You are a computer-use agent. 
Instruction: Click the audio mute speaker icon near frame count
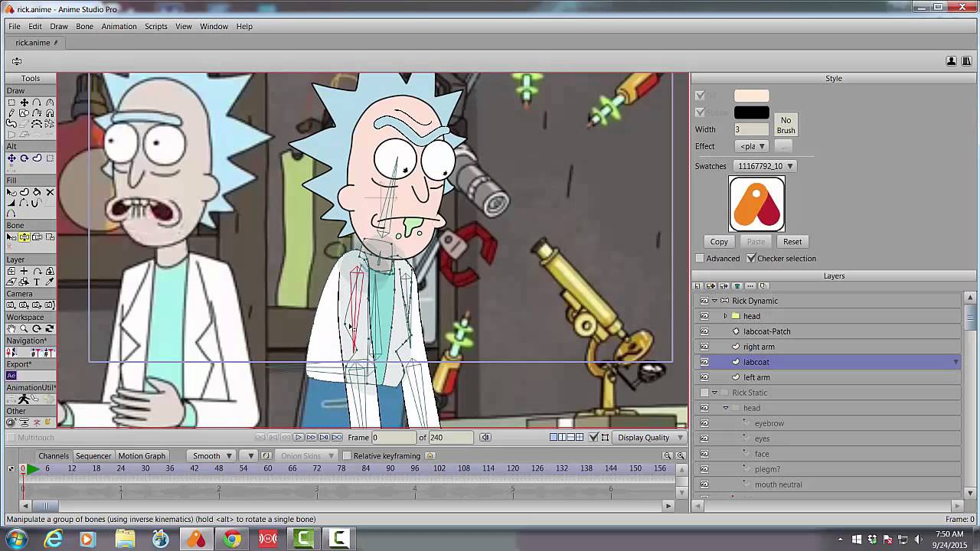click(485, 437)
